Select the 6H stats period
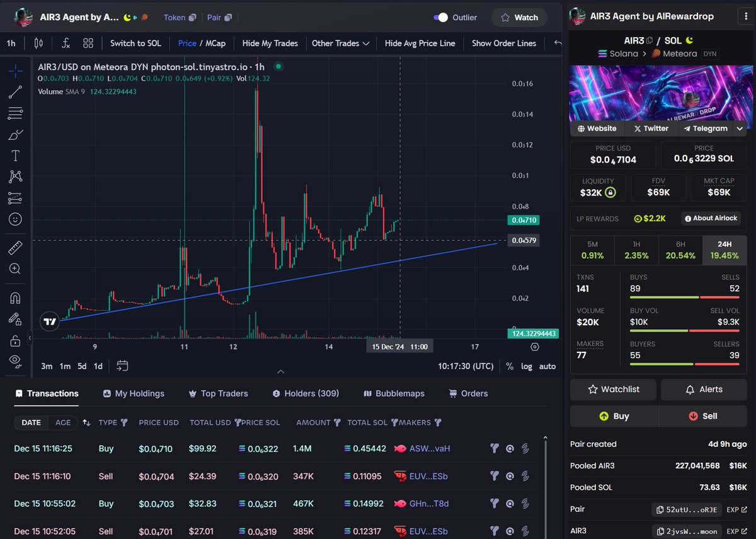The image size is (756, 539). point(680,250)
